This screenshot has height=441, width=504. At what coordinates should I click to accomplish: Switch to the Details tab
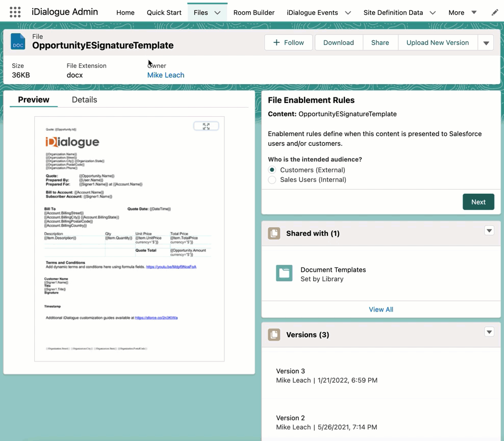[x=84, y=99]
